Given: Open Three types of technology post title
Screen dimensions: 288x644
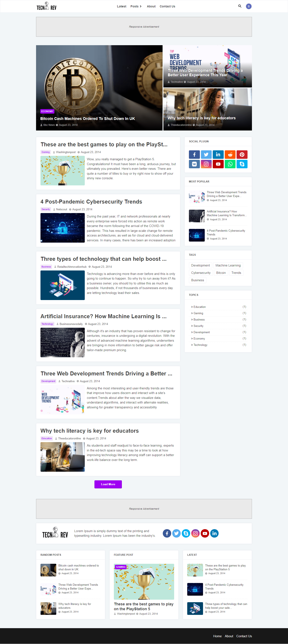Looking at the screenshot, I should pos(103,259).
